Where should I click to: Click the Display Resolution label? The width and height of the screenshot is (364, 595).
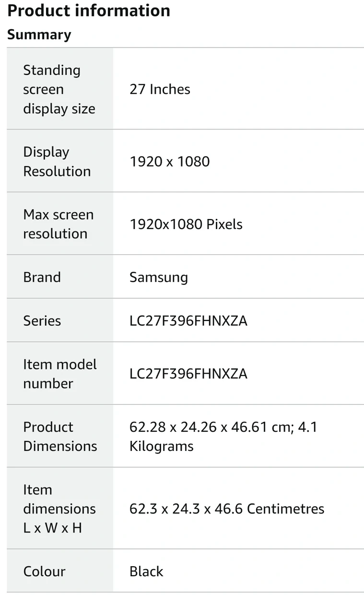point(57,161)
